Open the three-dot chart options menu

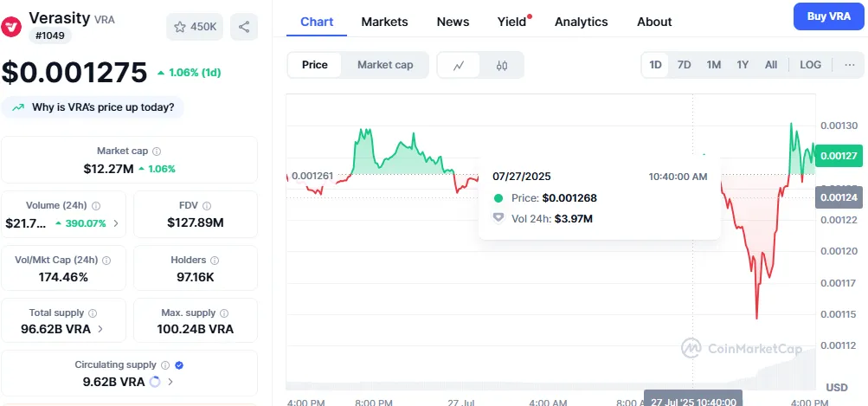tap(848, 65)
